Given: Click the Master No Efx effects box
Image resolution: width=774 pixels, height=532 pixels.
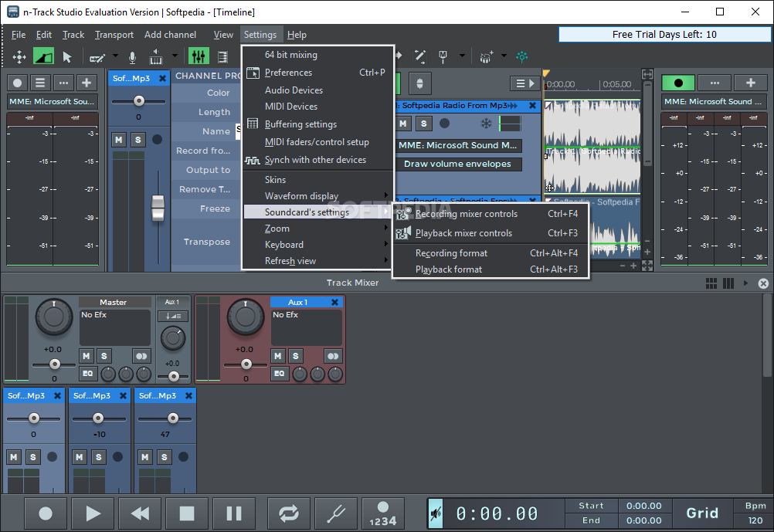Looking at the screenshot, I should (x=115, y=327).
